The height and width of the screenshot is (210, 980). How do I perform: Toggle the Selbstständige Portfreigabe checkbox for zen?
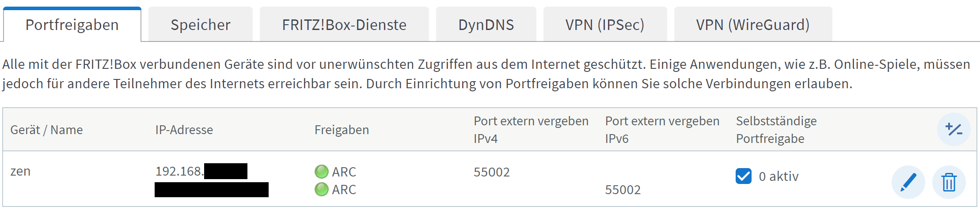[744, 176]
